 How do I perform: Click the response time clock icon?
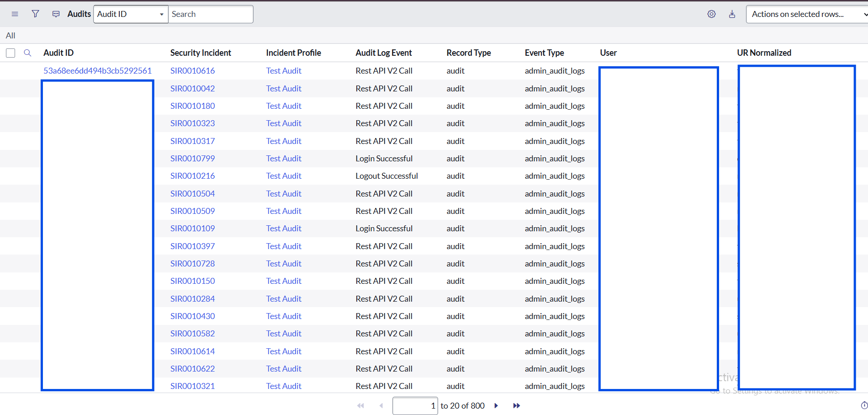[864, 405]
